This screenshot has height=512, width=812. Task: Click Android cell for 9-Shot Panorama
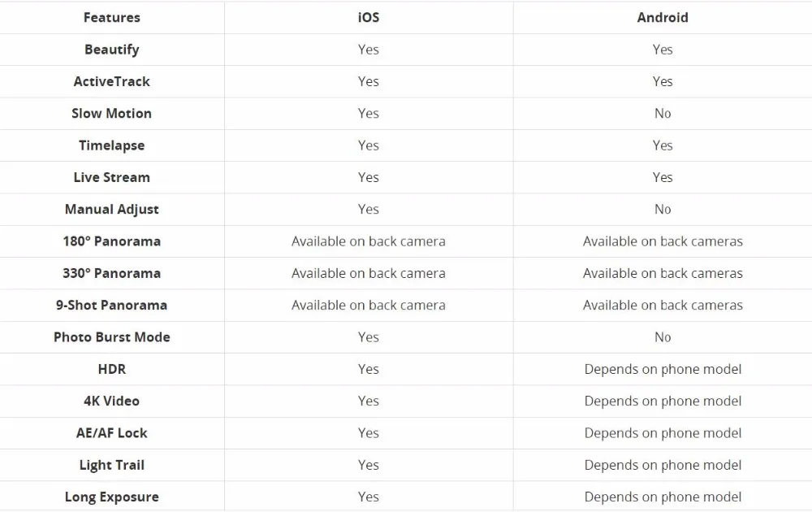tap(663, 306)
